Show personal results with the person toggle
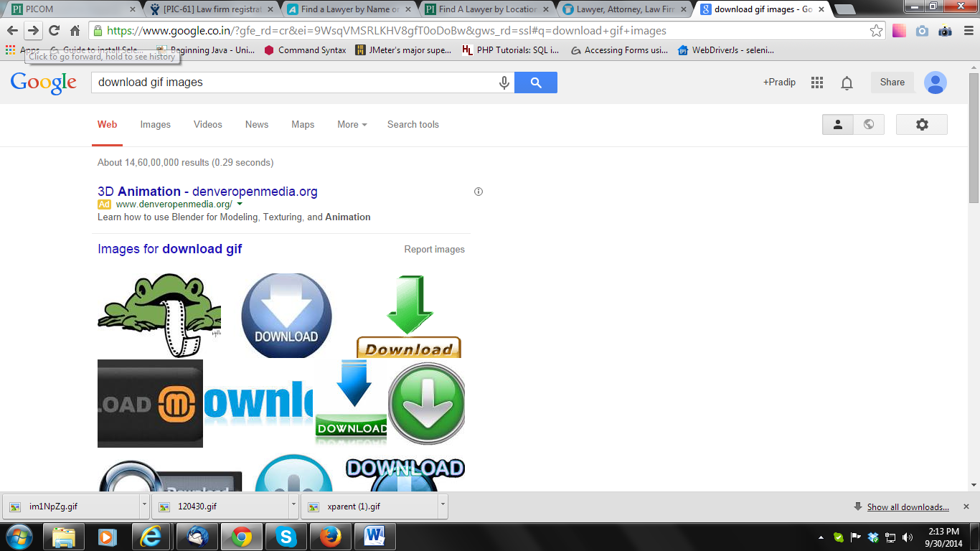The width and height of the screenshot is (980, 551). [837, 124]
